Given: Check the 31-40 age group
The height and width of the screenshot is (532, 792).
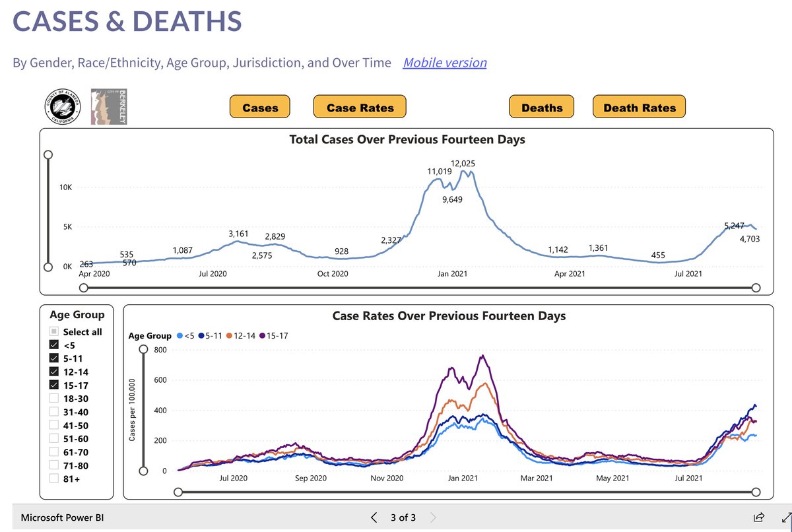Looking at the screenshot, I should tap(53, 412).
